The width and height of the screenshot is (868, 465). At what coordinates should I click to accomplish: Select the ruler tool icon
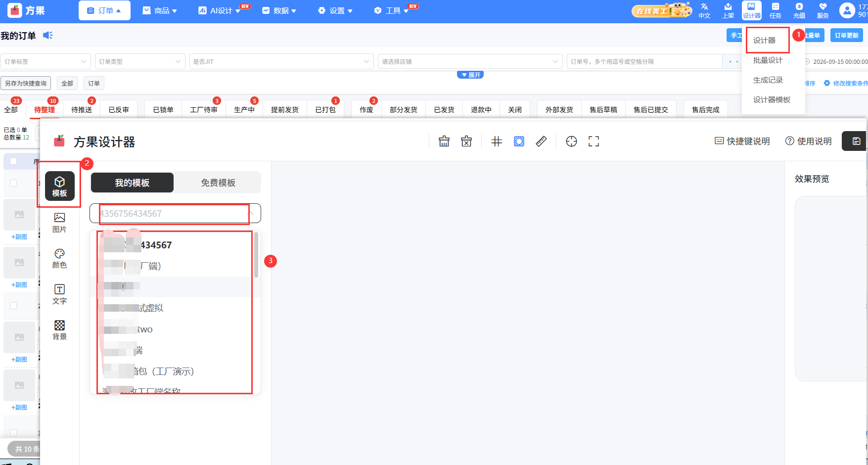tap(541, 141)
